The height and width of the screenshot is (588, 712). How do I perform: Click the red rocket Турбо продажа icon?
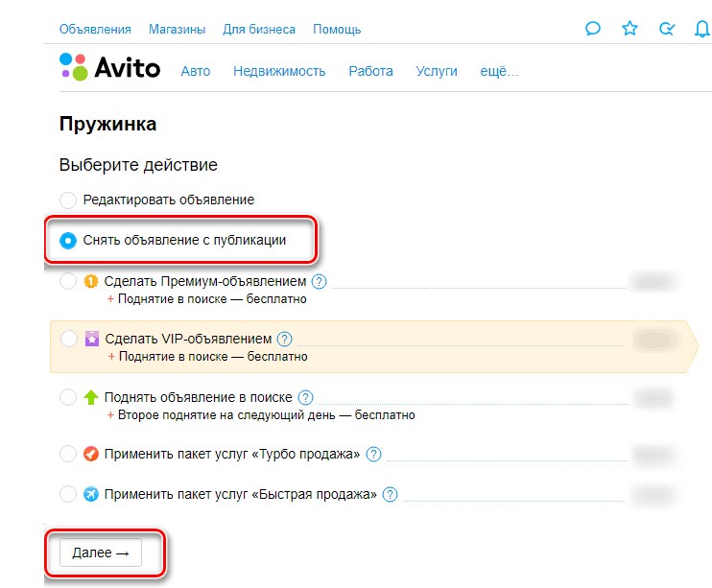91,454
